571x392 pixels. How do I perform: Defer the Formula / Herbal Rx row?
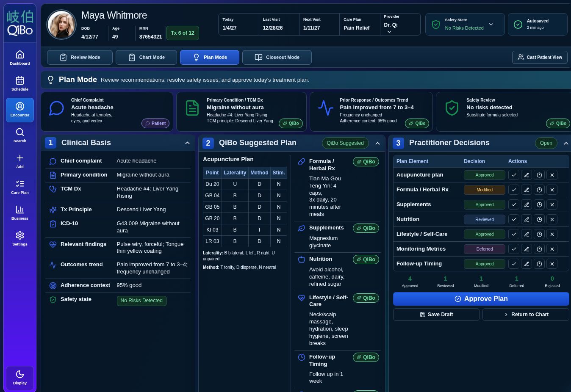point(539,190)
